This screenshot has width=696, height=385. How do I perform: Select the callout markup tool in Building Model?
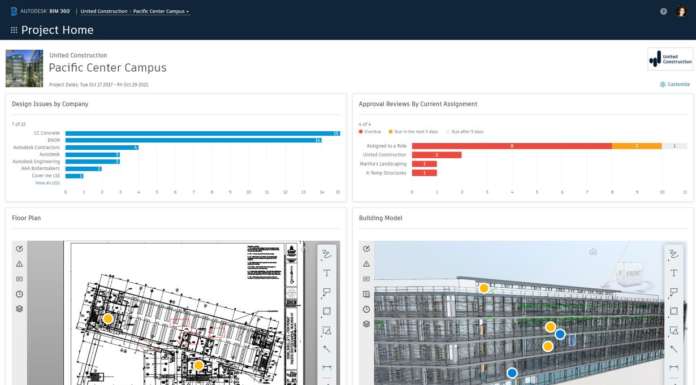[x=674, y=292]
